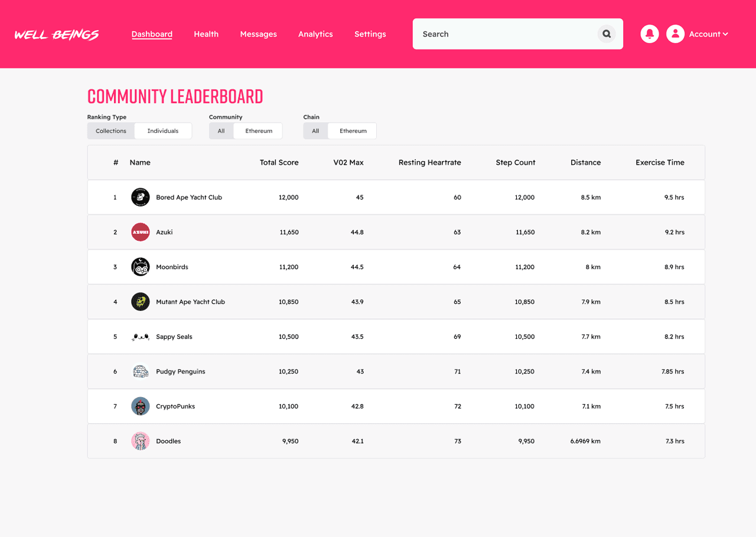Click the V02 Max value 42.1
This screenshot has width=756, height=537.
[x=357, y=441]
